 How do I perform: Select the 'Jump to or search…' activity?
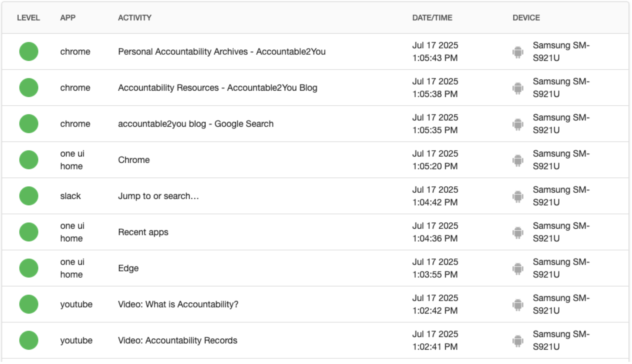click(158, 196)
